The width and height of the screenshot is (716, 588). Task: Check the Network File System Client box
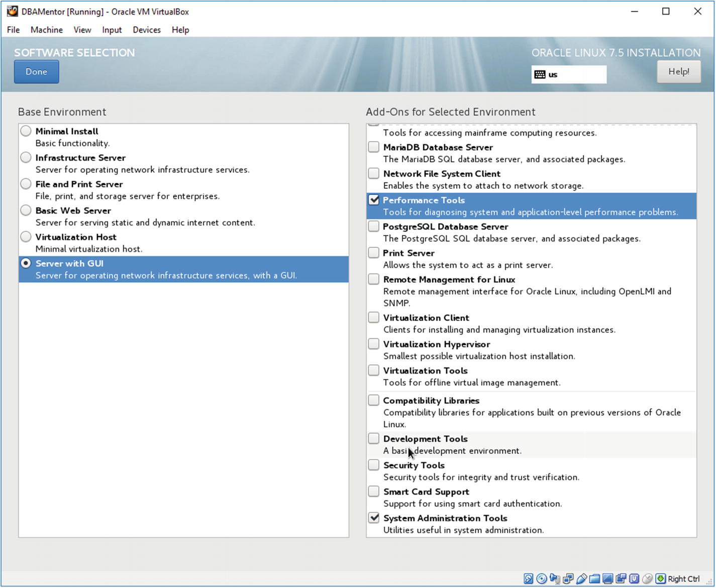(x=373, y=173)
